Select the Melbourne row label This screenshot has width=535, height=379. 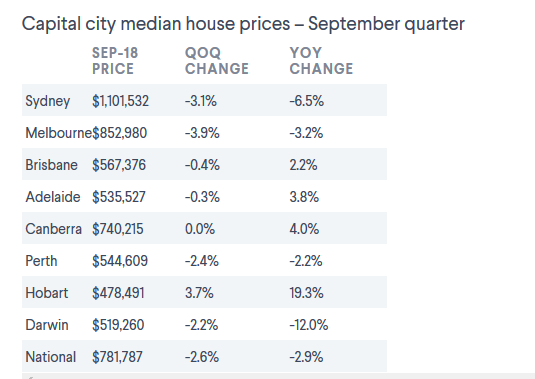point(58,133)
